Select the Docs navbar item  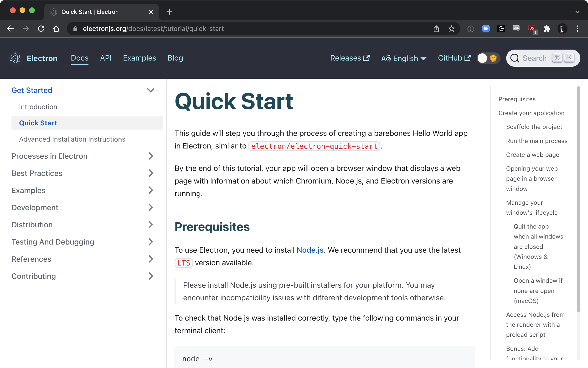80,58
